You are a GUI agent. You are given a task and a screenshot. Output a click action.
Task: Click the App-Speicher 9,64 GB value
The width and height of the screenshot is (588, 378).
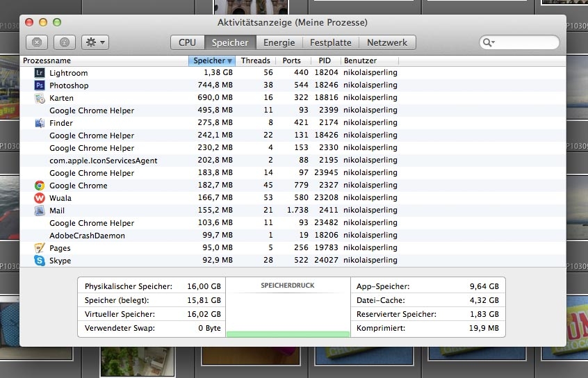tap(484, 286)
